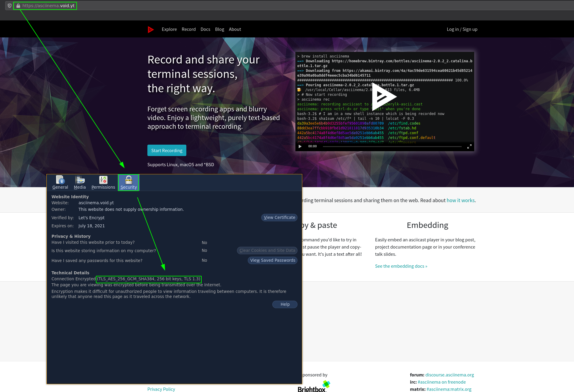The image size is (574, 392).
Task: Open the Permissions tab in Page Info
Action: (x=103, y=182)
